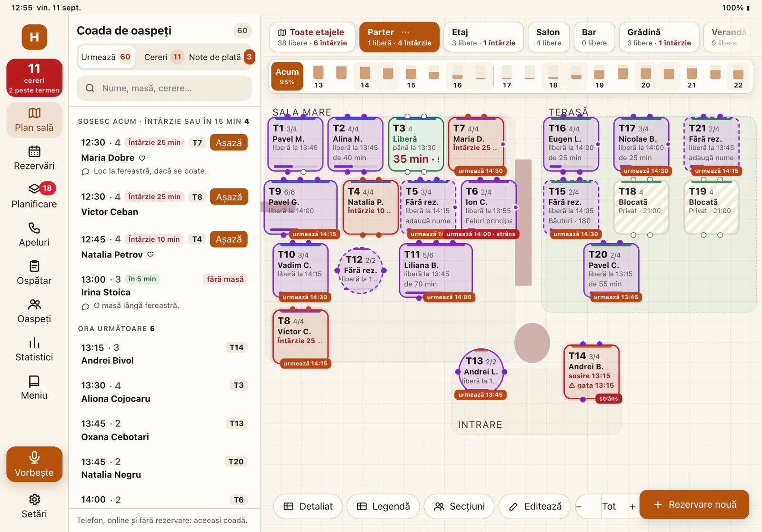The width and height of the screenshot is (762, 532).
Task: Open the 11 cereri alert tile
Action: [x=34, y=78]
